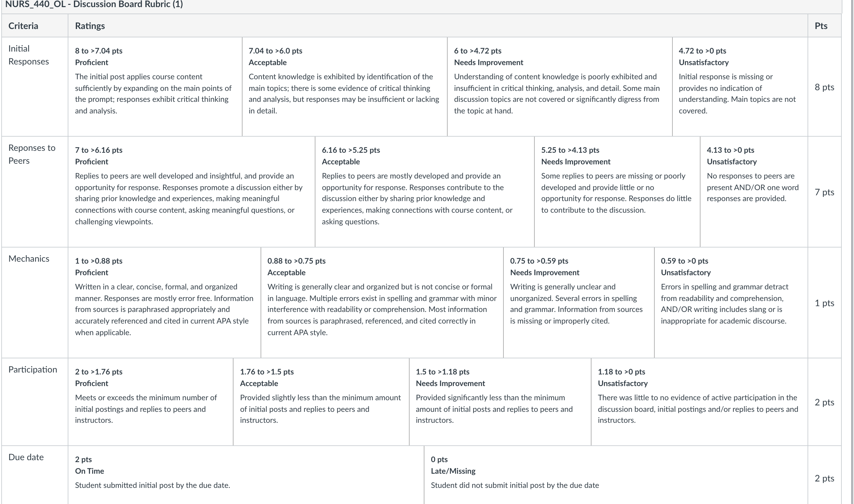Image resolution: width=854 pixels, height=504 pixels.
Task: Click the Ratings column header
Action: [90, 26]
